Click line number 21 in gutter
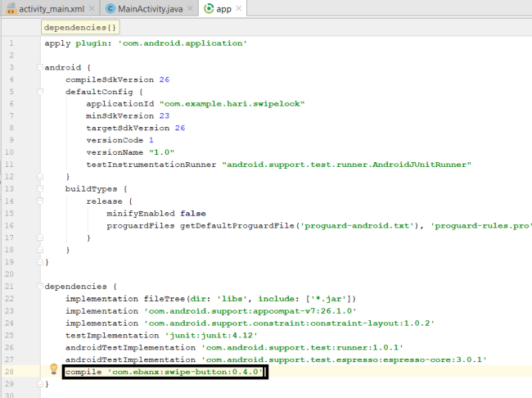 click(x=9, y=287)
